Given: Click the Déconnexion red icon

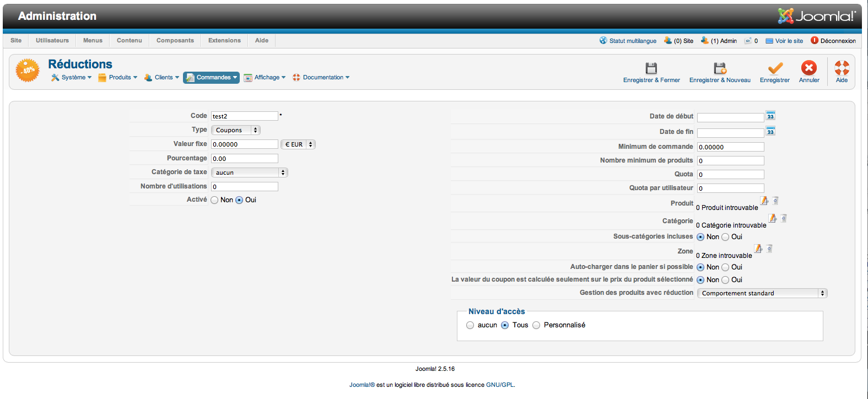Looking at the screenshot, I should tap(815, 40).
